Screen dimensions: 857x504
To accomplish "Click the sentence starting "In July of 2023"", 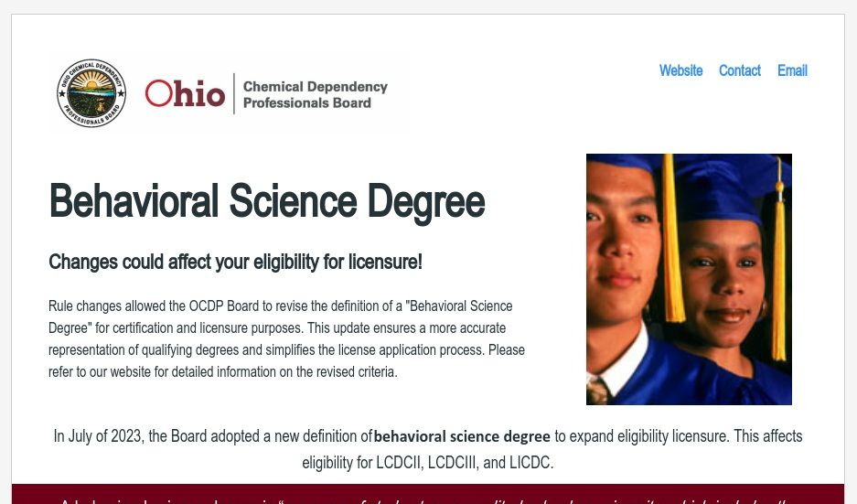I will [212, 436].
